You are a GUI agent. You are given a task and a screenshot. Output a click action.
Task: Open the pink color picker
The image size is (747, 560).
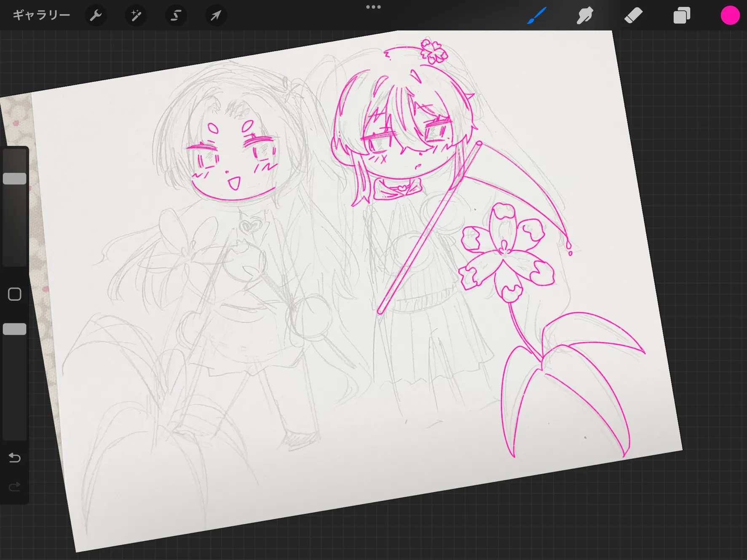[730, 16]
